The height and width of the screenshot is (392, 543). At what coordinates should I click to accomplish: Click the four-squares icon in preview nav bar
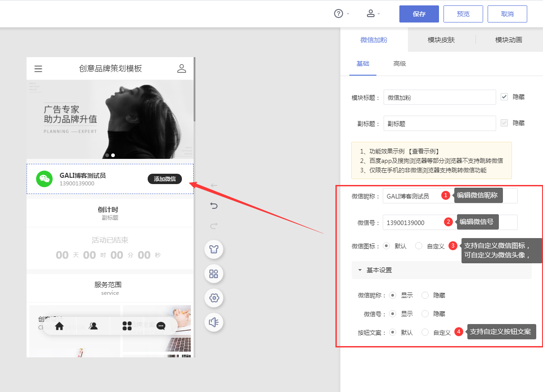[127, 326]
